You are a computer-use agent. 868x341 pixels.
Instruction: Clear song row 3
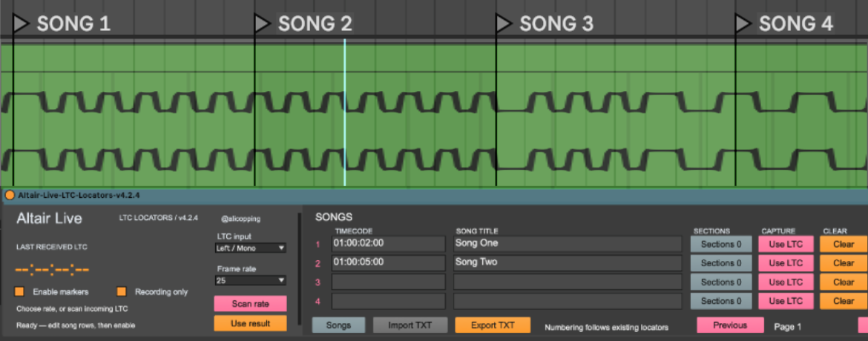point(844,282)
